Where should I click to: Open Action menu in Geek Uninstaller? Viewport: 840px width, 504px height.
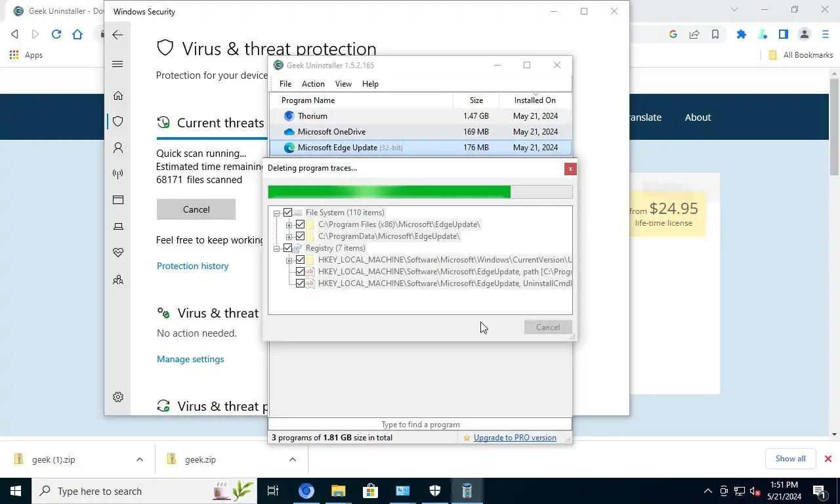click(x=313, y=84)
